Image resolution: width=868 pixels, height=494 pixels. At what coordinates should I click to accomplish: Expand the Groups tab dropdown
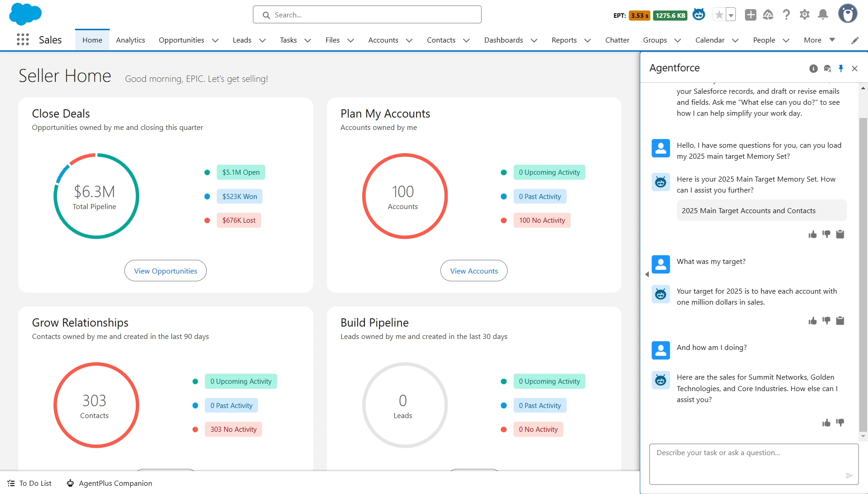pyautogui.click(x=678, y=40)
